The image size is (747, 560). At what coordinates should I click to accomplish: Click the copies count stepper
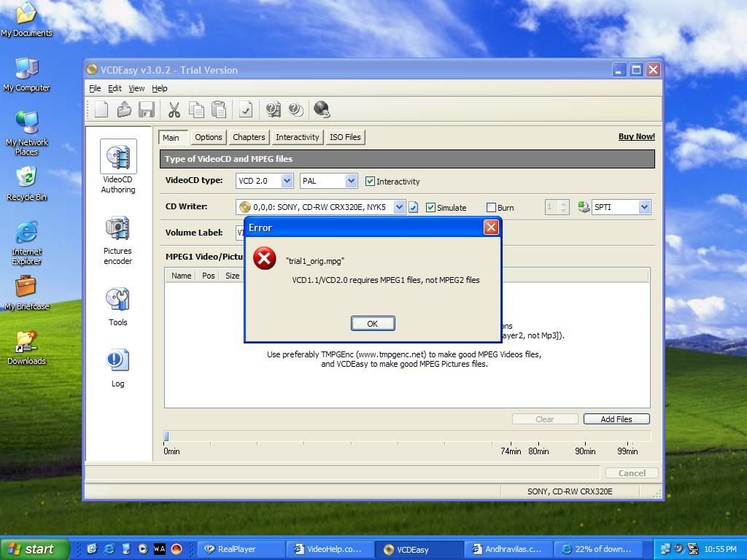pyautogui.click(x=564, y=207)
